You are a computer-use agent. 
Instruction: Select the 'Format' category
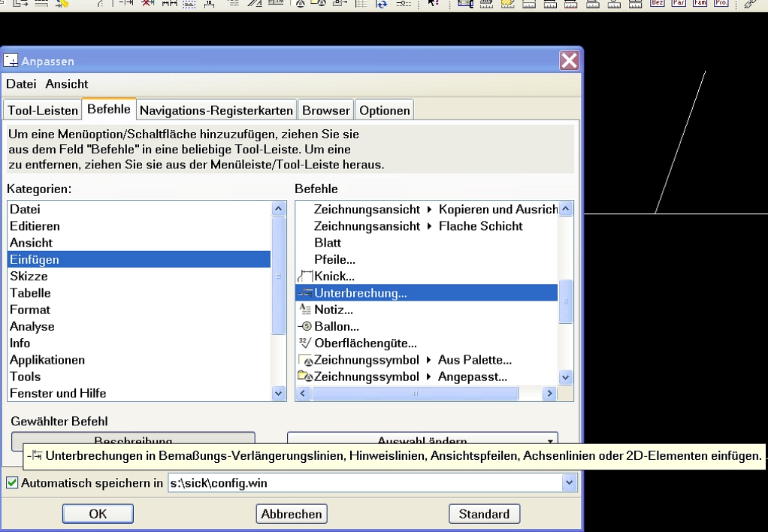(138, 309)
